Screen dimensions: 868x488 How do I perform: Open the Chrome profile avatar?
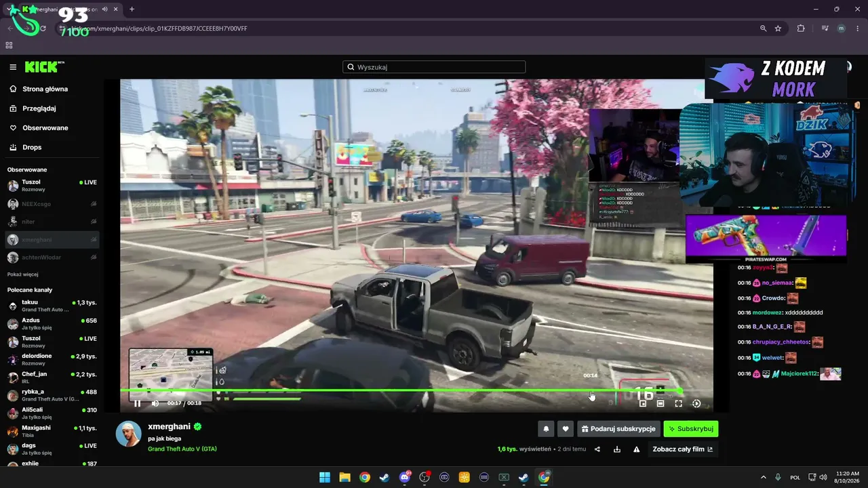click(x=841, y=28)
